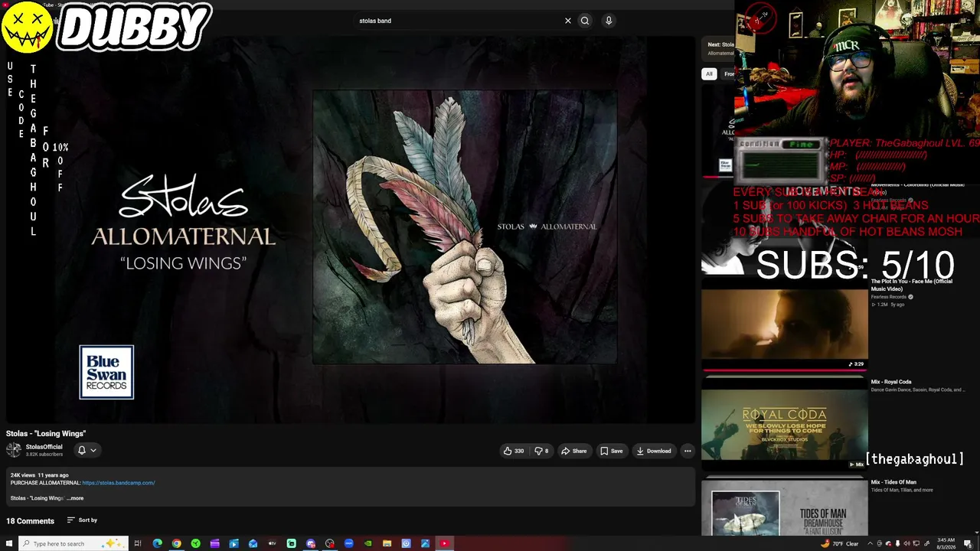The height and width of the screenshot is (551, 980).
Task: Open the weather widget showing 70°F Clear
Action: 839,543
